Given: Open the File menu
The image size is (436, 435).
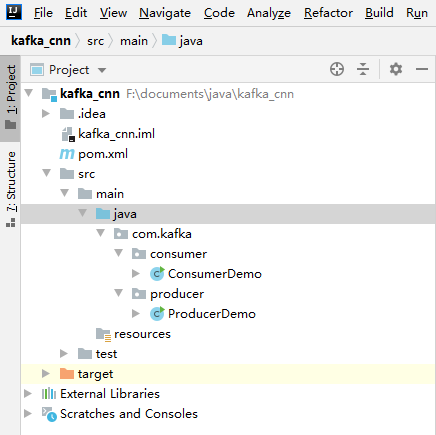Looking at the screenshot, I should pos(43,13).
